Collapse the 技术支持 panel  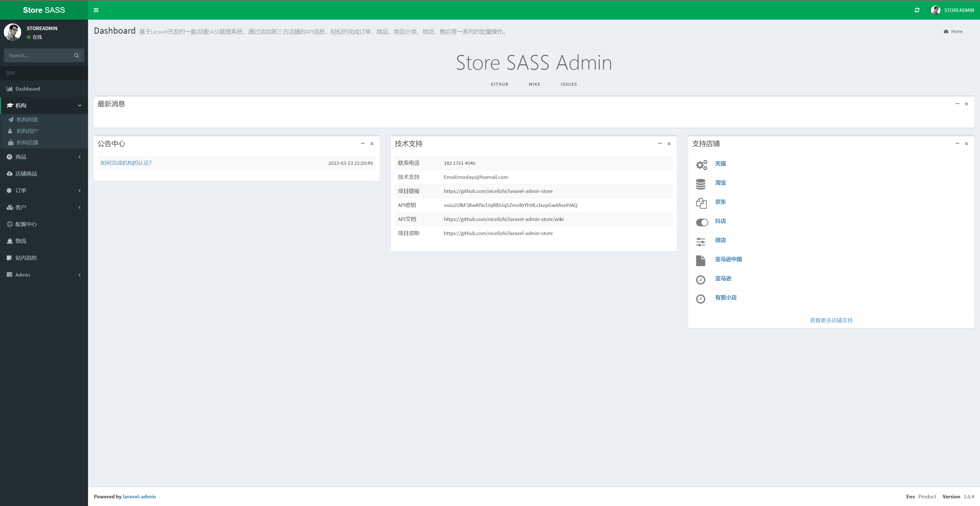[x=660, y=143]
